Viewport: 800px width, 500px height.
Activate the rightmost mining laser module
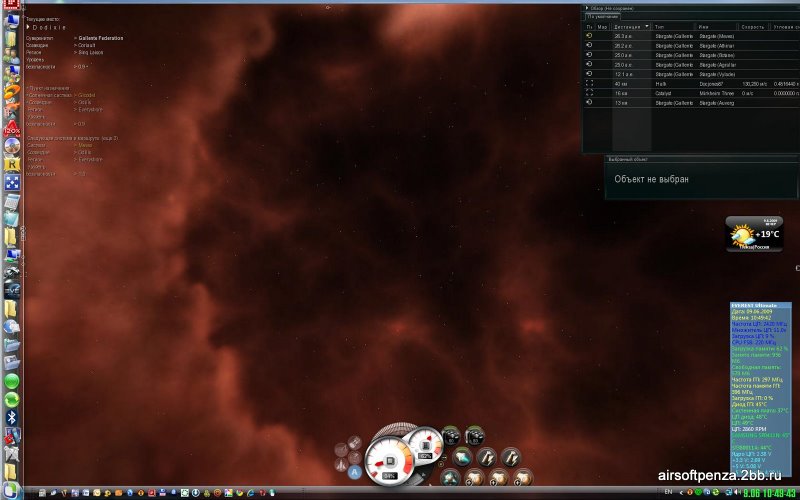pyautogui.click(x=522, y=478)
